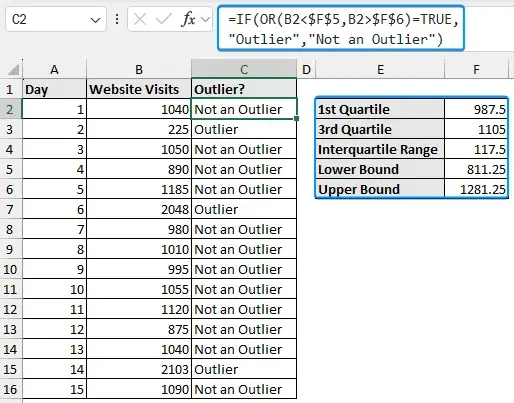Click the Cancel (X) formula icon
Image resolution: width=514 pixels, height=403 pixels.
tap(140, 20)
